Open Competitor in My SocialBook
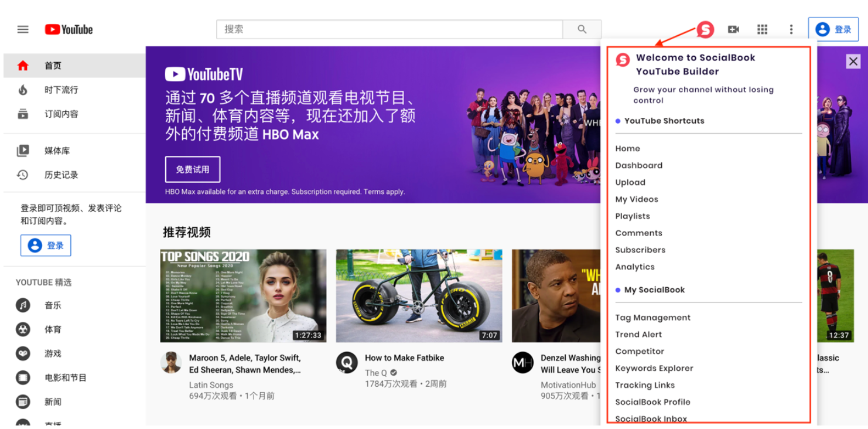This screenshot has height=429, width=868. tap(640, 352)
